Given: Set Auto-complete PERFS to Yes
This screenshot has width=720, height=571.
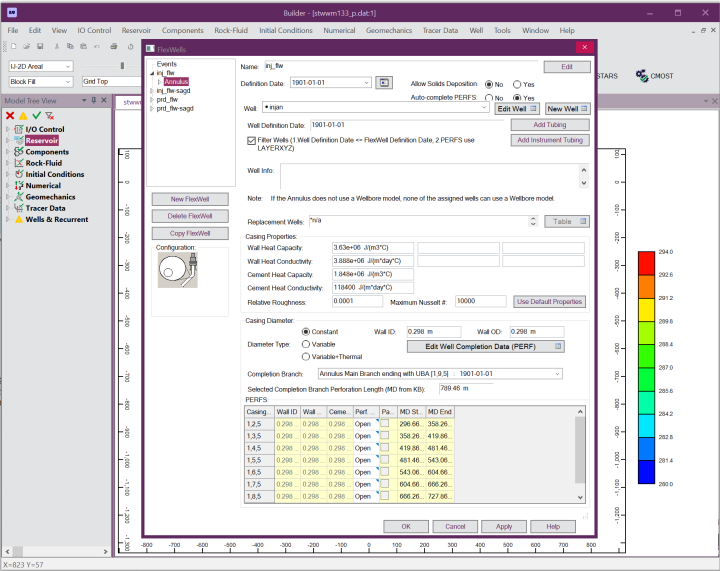Looking at the screenshot, I should click(x=517, y=98).
